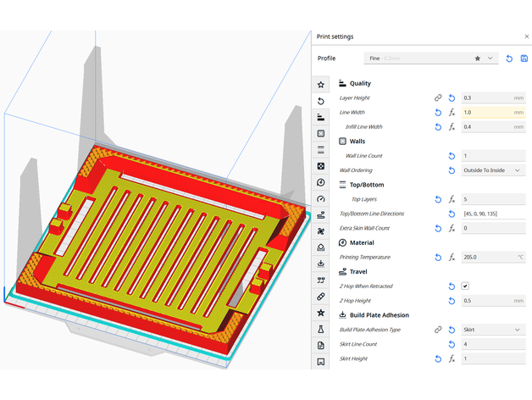Close the Print settings panel
The height and width of the screenshot is (400, 532).
(x=525, y=36)
